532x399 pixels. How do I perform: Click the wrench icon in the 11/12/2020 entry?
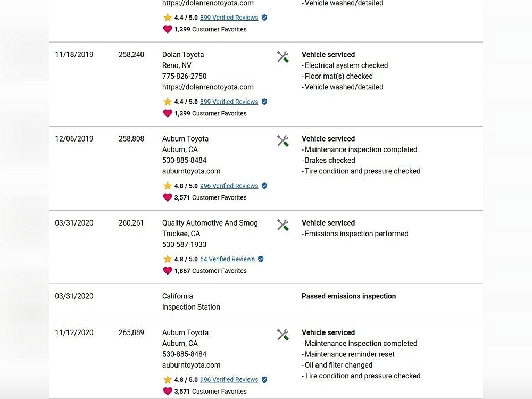click(x=282, y=335)
